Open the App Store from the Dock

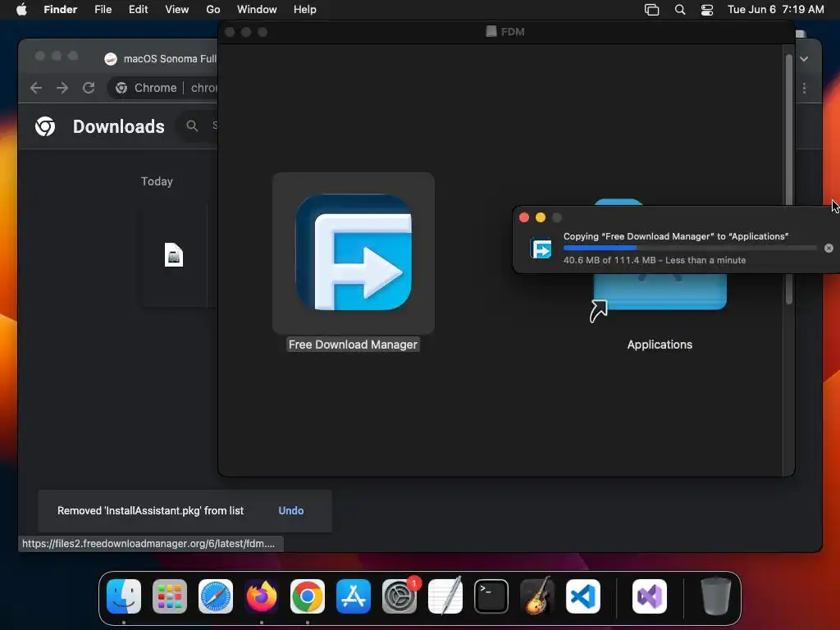pyautogui.click(x=354, y=596)
